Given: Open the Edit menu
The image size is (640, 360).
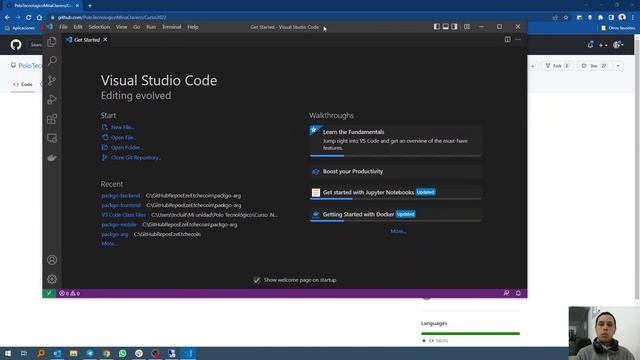Looking at the screenshot, I should click(78, 27).
